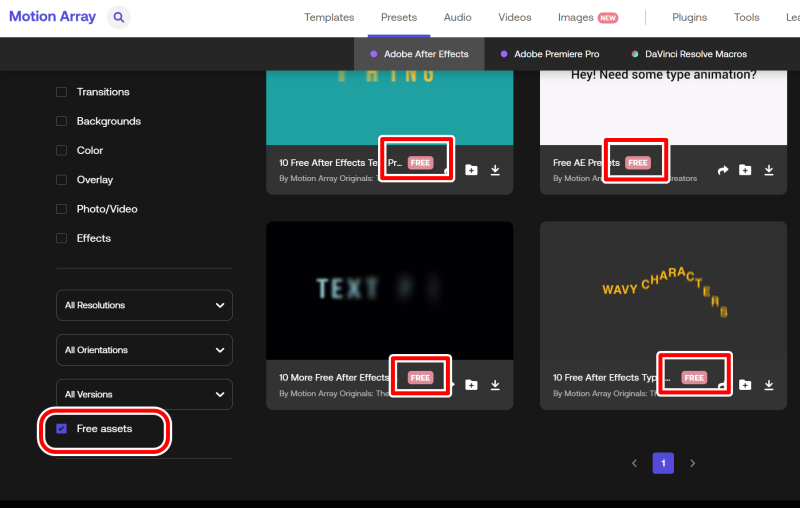Open the 'Need some type animation' thumbnail

click(x=663, y=108)
